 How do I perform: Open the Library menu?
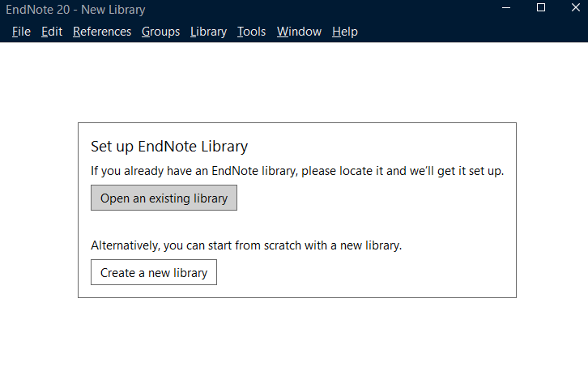click(208, 32)
